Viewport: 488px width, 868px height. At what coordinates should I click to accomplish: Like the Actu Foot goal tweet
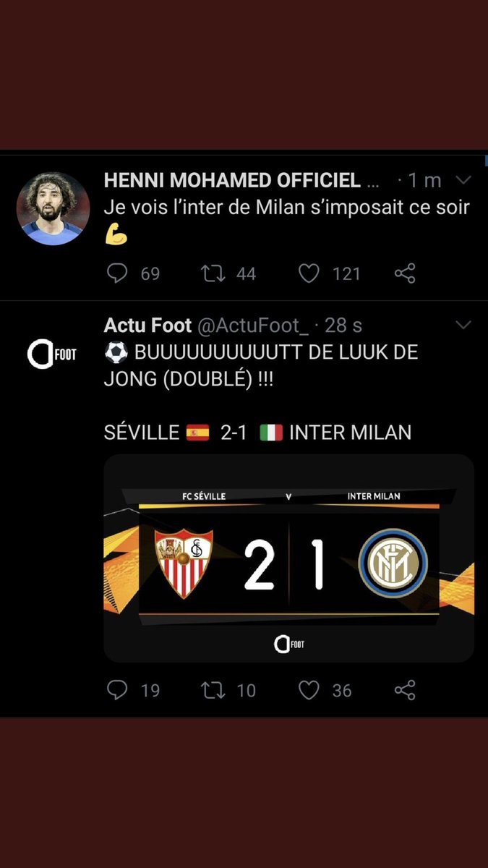click(309, 690)
